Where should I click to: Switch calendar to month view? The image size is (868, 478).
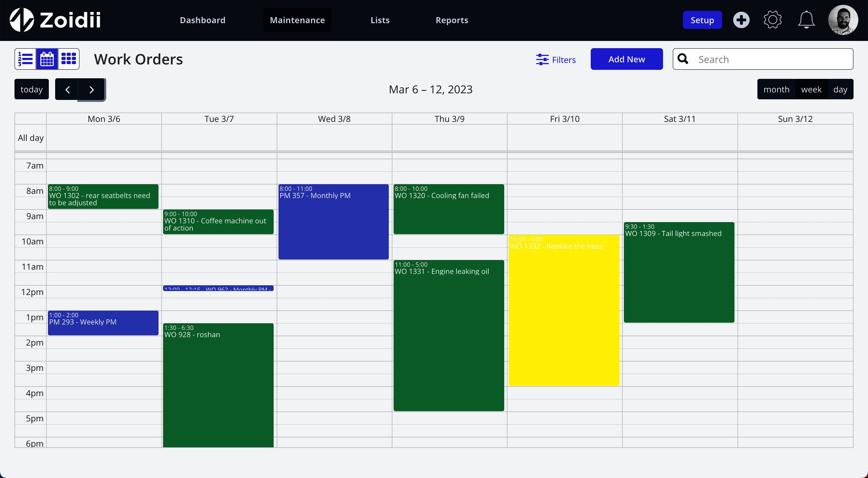(776, 89)
